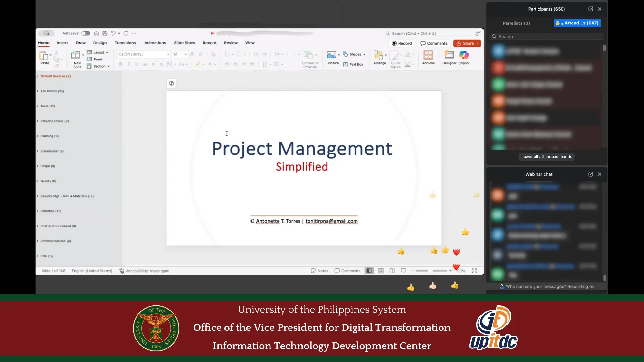The width and height of the screenshot is (644, 362).
Task: Select the Attendees (647) tab
Action: (x=577, y=23)
